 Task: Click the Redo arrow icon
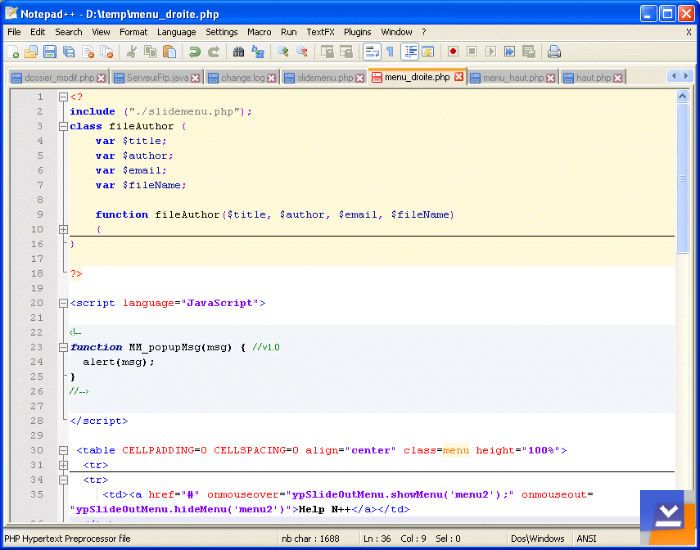(x=214, y=52)
